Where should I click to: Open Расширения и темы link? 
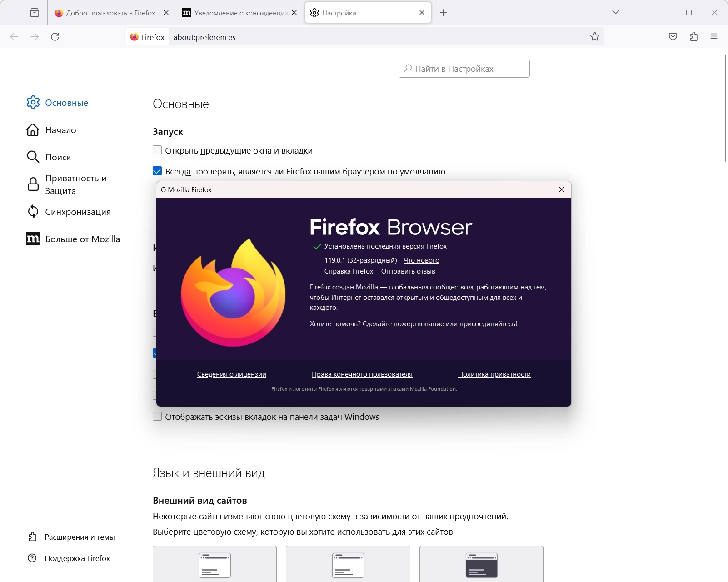tap(71, 537)
